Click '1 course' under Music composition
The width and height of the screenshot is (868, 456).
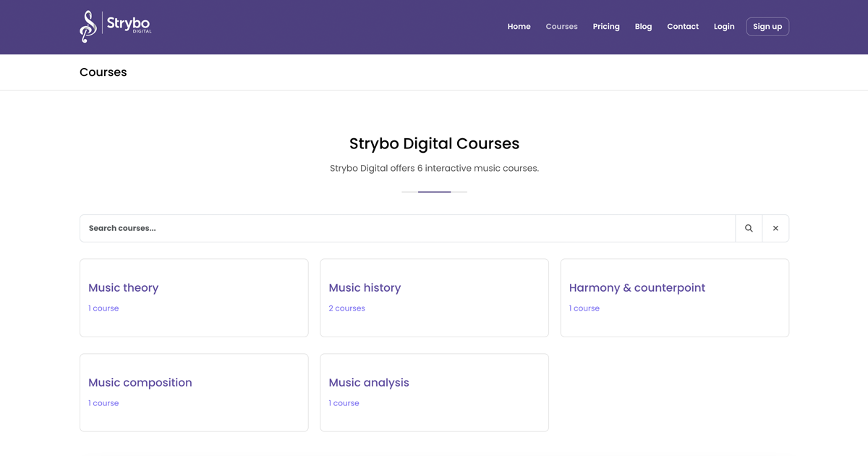pyautogui.click(x=103, y=403)
